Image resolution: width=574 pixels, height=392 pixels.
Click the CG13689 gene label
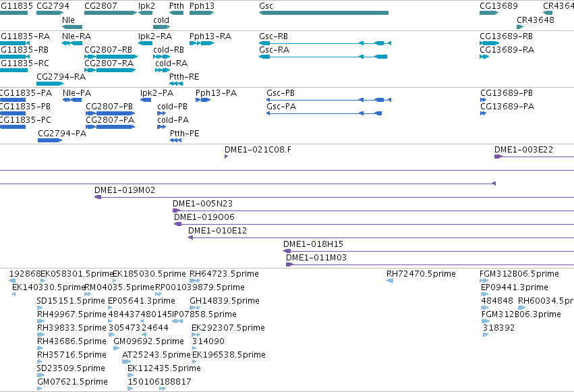pos(498,6)
